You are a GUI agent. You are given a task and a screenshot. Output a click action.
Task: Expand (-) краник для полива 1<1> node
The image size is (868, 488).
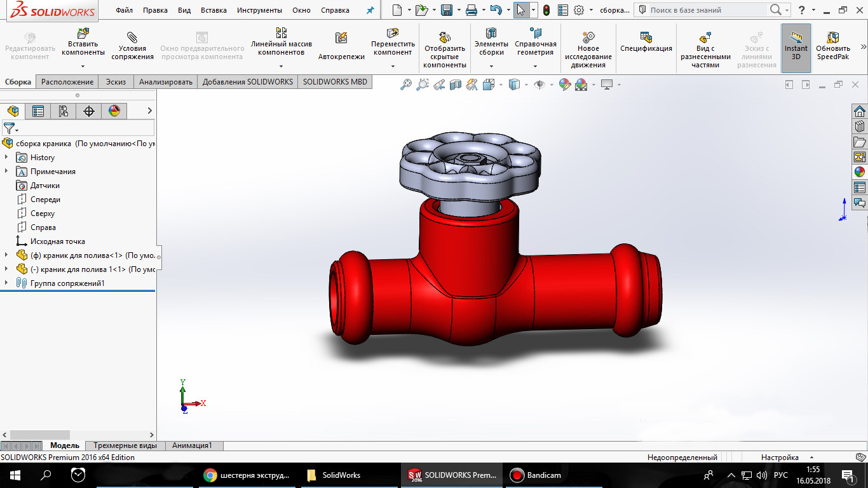click(x=6, y=269)
